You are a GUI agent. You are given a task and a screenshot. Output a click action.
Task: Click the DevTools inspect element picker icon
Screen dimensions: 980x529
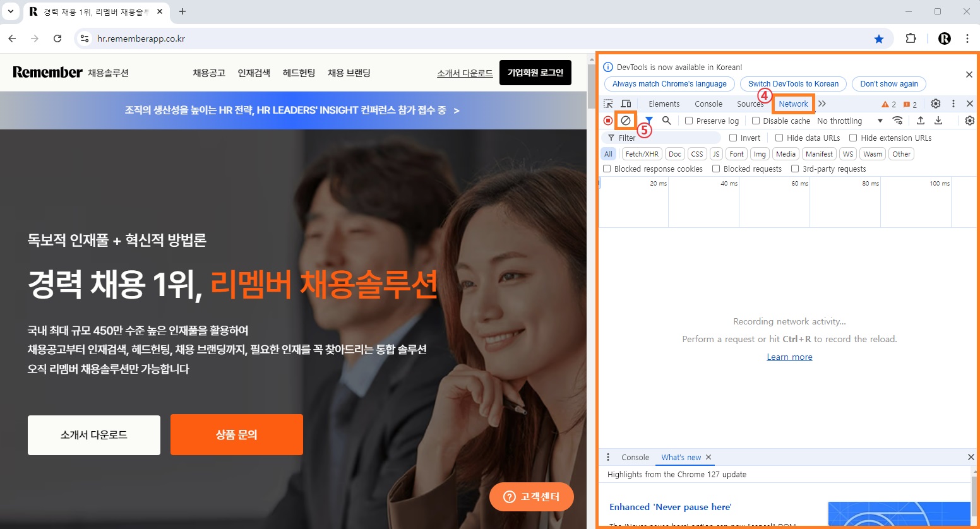point(608,104)
